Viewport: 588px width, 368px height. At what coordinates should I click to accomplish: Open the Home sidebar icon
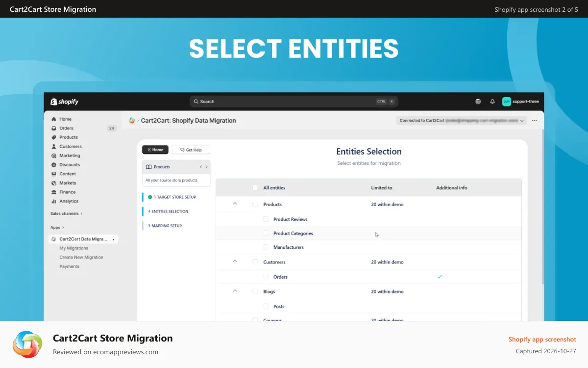point(54,119)
